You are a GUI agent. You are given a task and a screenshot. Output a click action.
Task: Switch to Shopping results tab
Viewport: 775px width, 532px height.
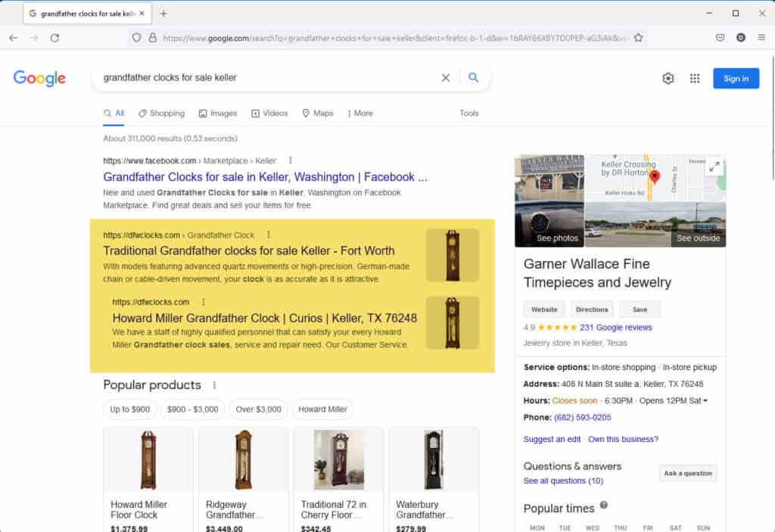tap(162, 114)
